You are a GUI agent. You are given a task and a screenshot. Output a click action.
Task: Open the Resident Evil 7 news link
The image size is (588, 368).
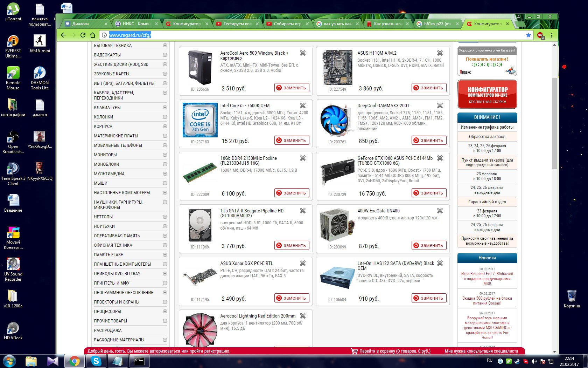(487, 279)
